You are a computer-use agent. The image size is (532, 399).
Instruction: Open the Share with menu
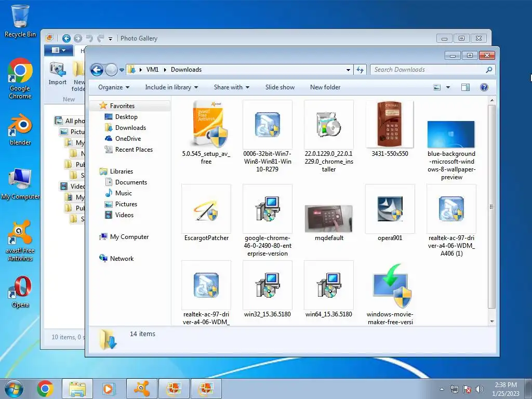coord(232,87)
